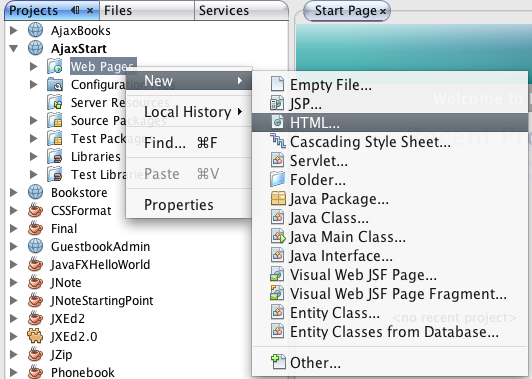The image size is (532, 379).
Task: Select Visual Web JSF Page… entry
Action: (390, 274)
